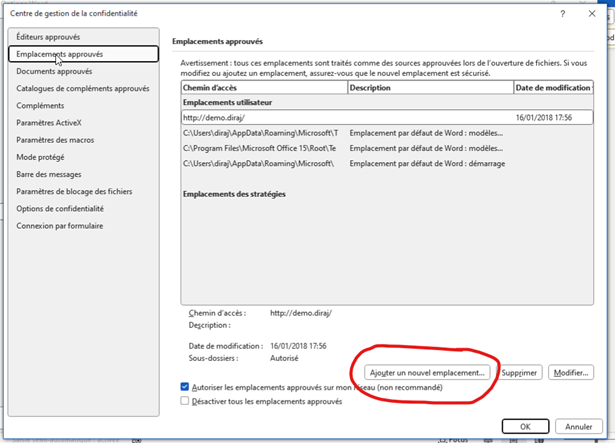Select the http://demo.diraj/ location row
This screenshot has width=615, height=443.
(x=264, y=117)
